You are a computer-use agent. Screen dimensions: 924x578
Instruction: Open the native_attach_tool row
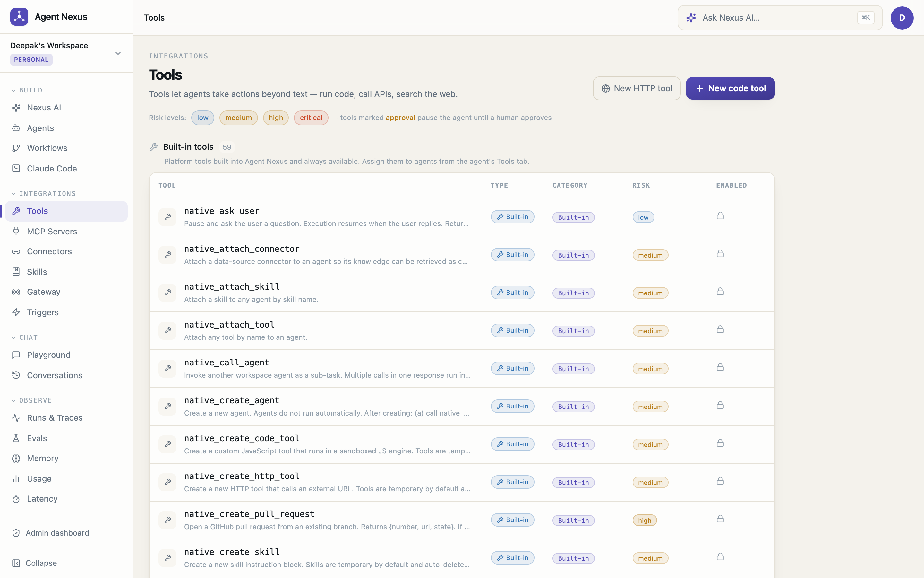(462, 331)
